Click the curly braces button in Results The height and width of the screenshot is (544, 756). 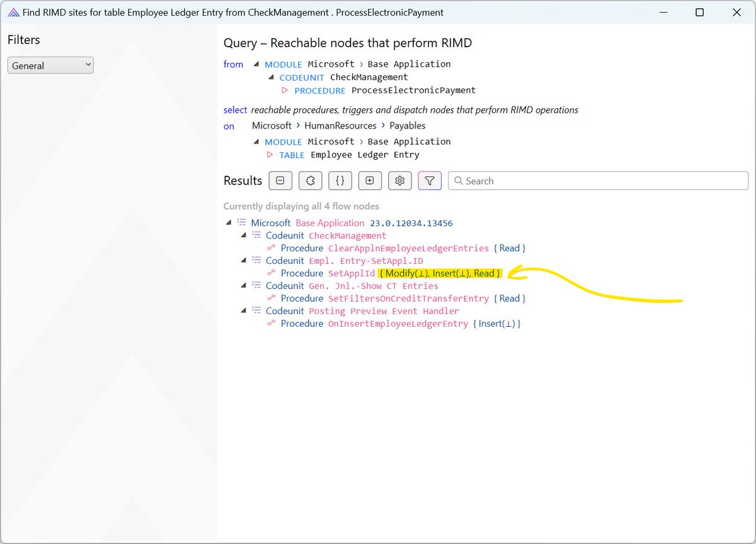pos(340,181)
